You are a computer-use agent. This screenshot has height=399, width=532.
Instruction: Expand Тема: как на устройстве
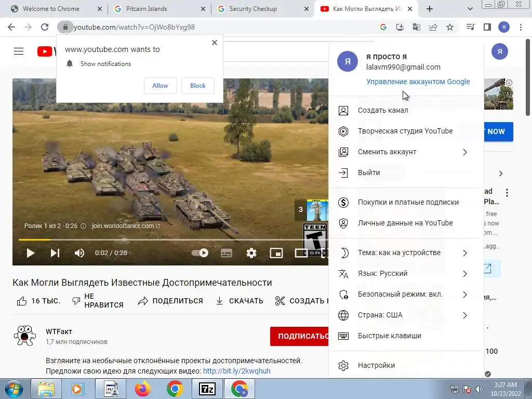[406, 253]
